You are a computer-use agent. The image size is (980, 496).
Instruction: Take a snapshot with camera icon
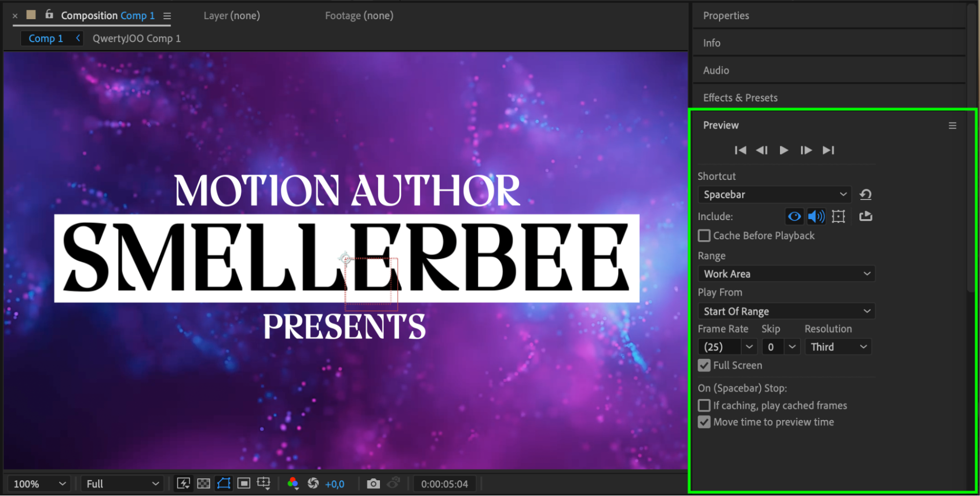pos(373,484)
